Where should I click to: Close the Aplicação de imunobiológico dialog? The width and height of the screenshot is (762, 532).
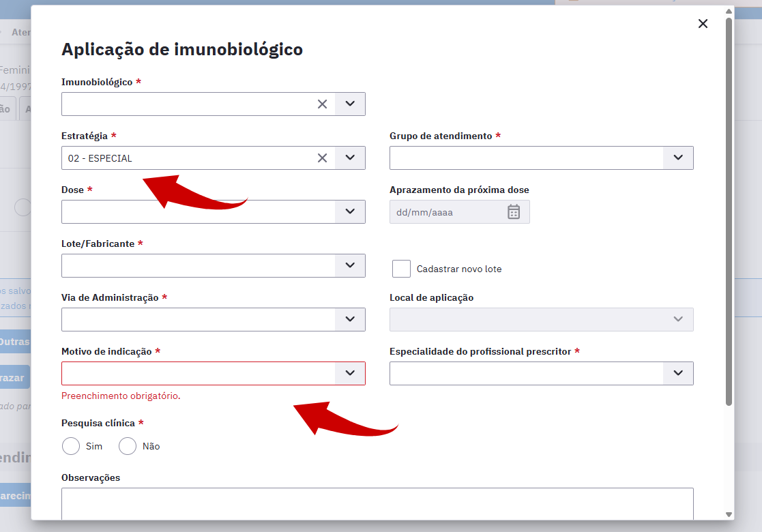[x=703, y=24]
